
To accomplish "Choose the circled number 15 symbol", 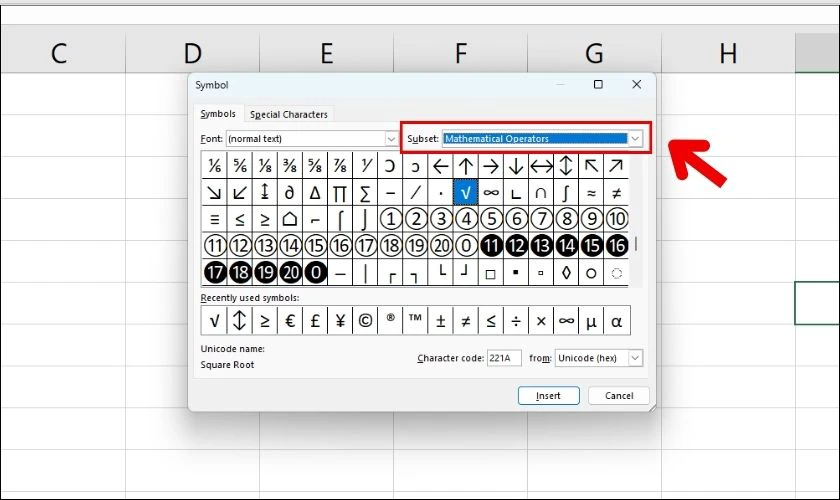I will point(316,245).
